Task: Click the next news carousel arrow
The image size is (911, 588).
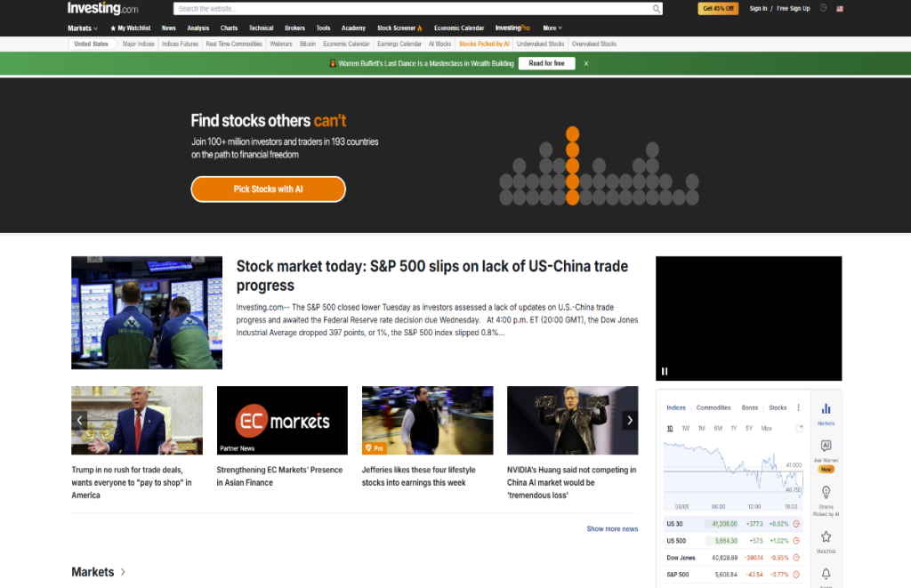Action: pyautogui.click(x=630, y=420)
